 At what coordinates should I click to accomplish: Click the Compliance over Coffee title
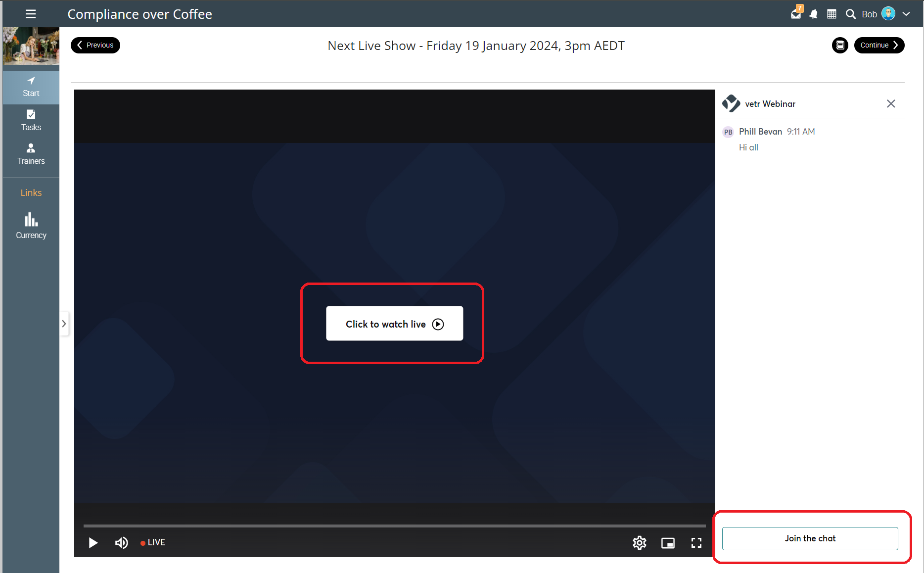(139, 14)
